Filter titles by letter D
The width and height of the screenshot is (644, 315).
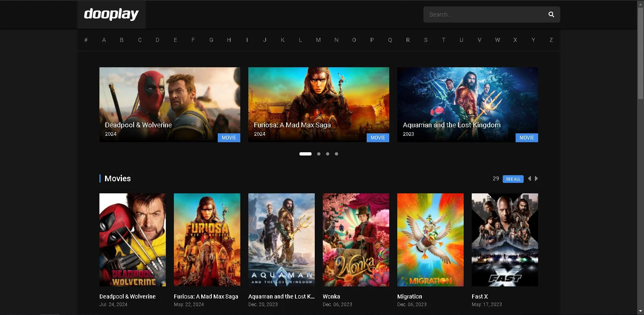tap(157, 40)
